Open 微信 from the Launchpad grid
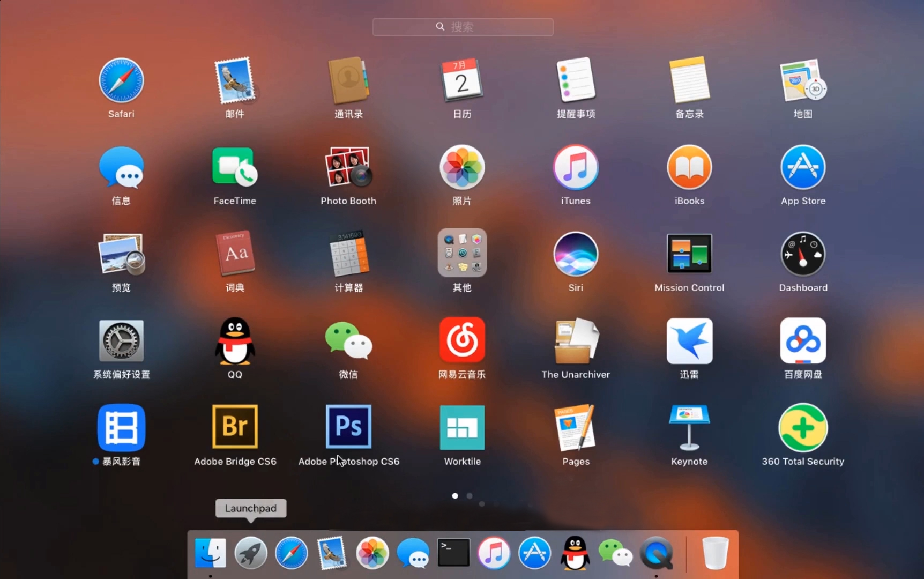 click(349, 341)
